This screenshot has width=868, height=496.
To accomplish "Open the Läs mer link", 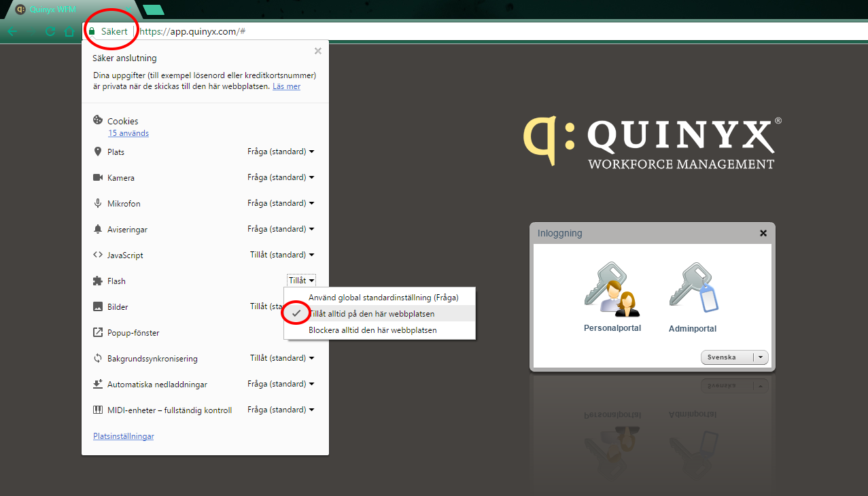I will click(x=286, y=86).
